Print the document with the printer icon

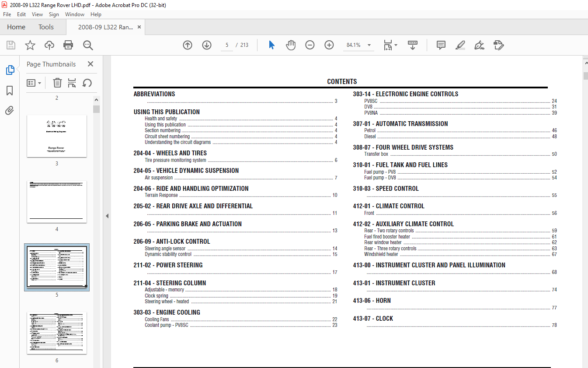(68, 45)
